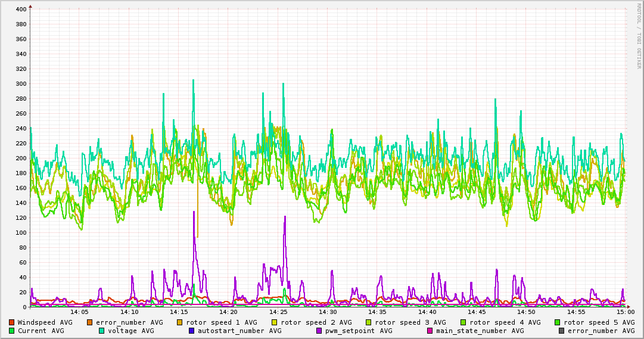Click the 200 value on the vertical axis

click(x=20, y=158)
